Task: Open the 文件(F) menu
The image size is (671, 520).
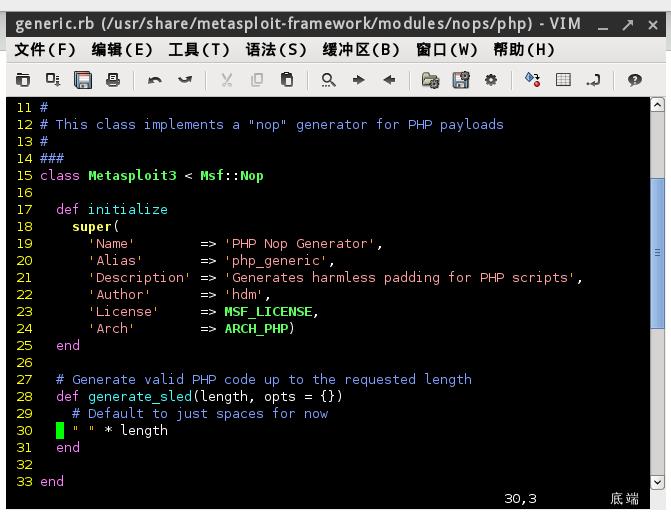Action: pos(45,50)
